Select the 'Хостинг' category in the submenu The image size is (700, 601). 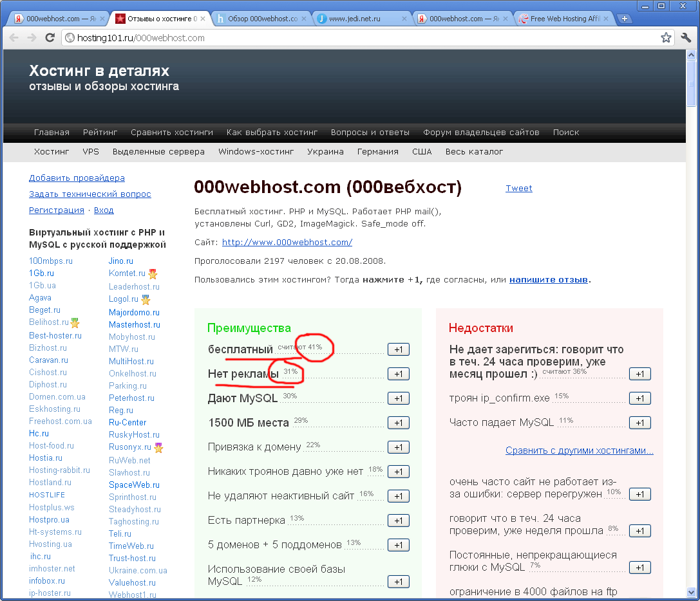point(52,152)
